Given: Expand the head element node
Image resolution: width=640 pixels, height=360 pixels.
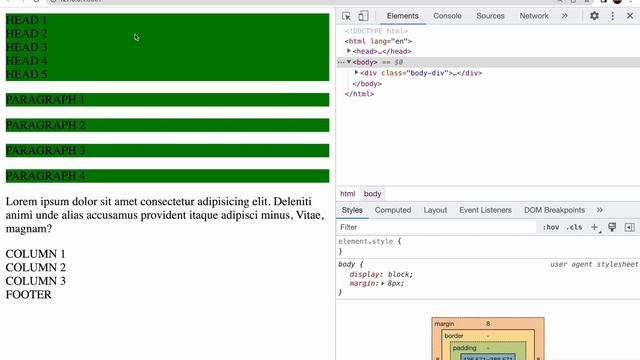Looking at the screenshot, I should click(349, 51).
